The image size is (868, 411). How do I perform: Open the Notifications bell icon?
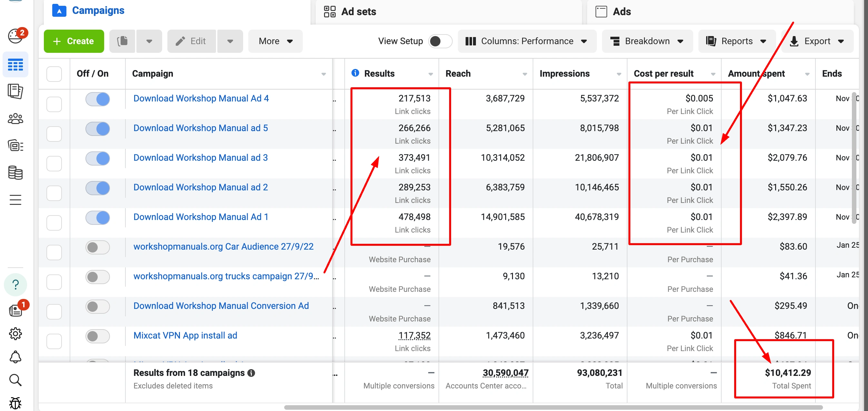[x=15, y=357]
